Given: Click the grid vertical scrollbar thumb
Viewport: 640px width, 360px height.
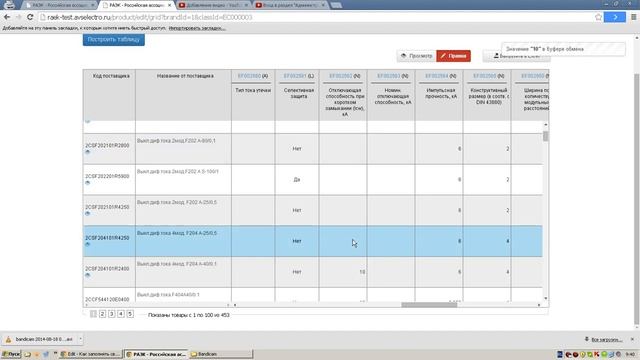Looking at the screenshot, I should (x=546, y=136).
